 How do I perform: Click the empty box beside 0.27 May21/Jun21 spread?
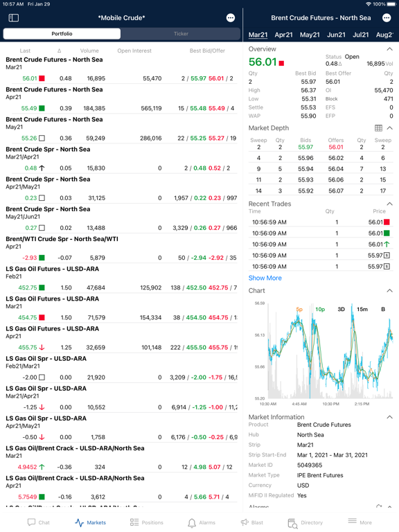click(42, 228)
